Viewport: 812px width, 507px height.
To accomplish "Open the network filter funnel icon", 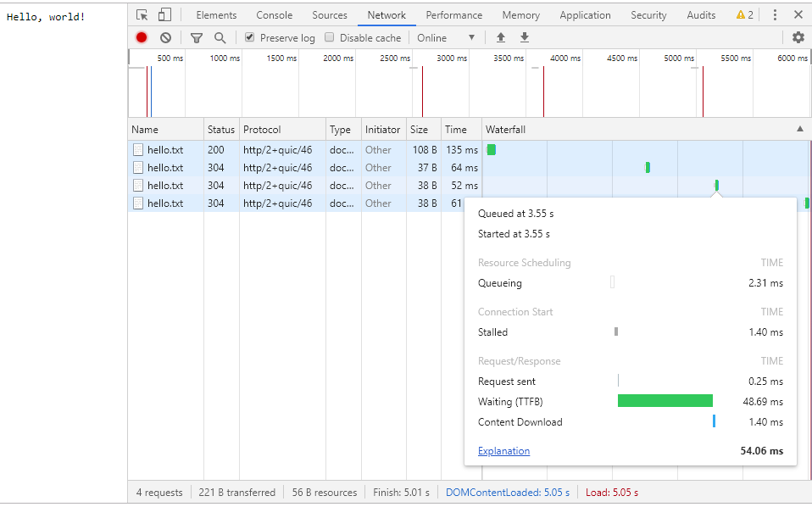I will click(197, 38).
